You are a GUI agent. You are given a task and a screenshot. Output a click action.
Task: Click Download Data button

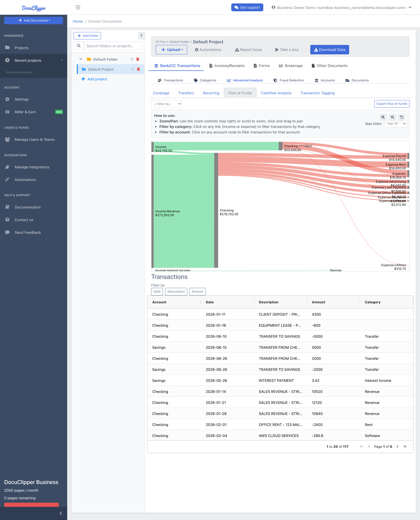[330, 50]
